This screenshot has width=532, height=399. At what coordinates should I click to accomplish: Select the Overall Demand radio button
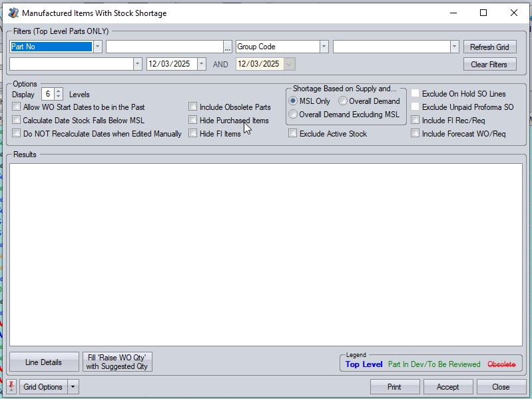(x=343, y=101)
